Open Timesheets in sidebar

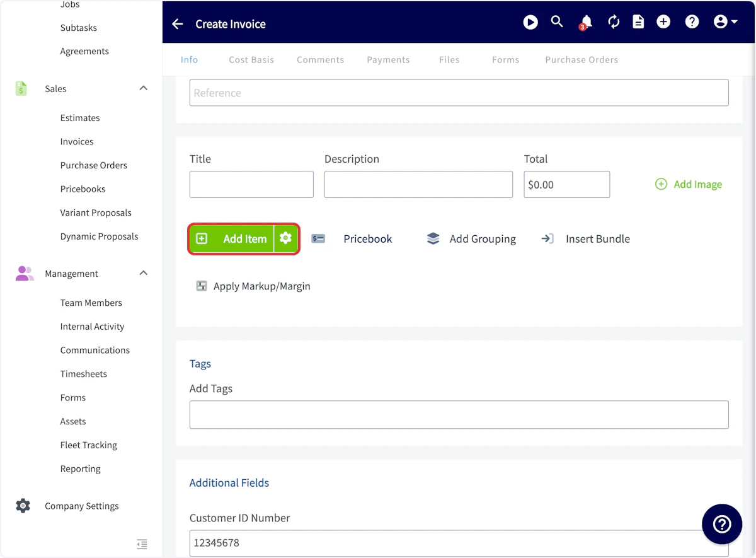(84, 374)
